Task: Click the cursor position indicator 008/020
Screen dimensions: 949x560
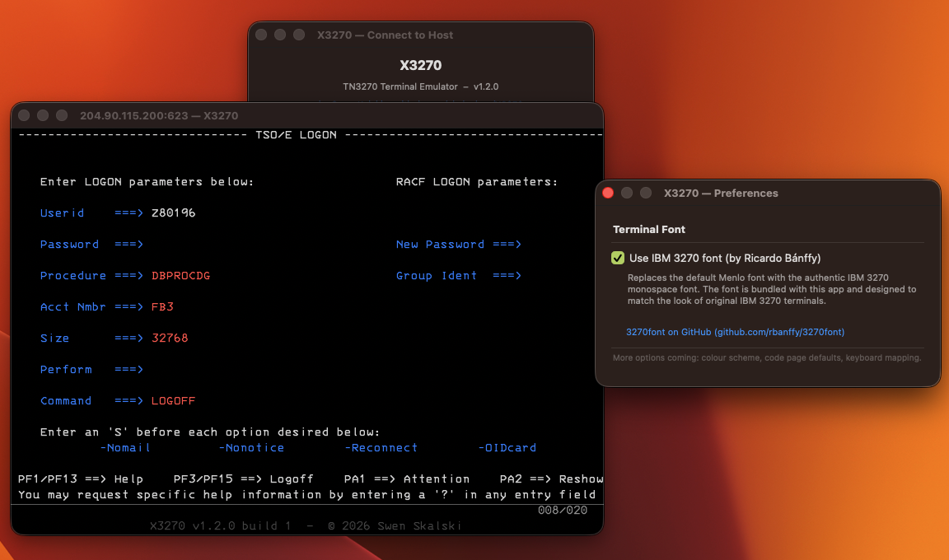Action: coord(563,511)
